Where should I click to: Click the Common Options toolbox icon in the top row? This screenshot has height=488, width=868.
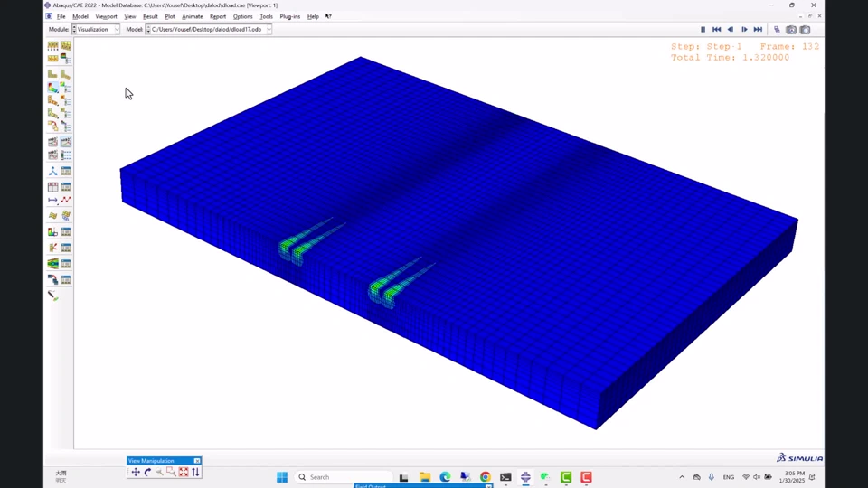point(52,46)
